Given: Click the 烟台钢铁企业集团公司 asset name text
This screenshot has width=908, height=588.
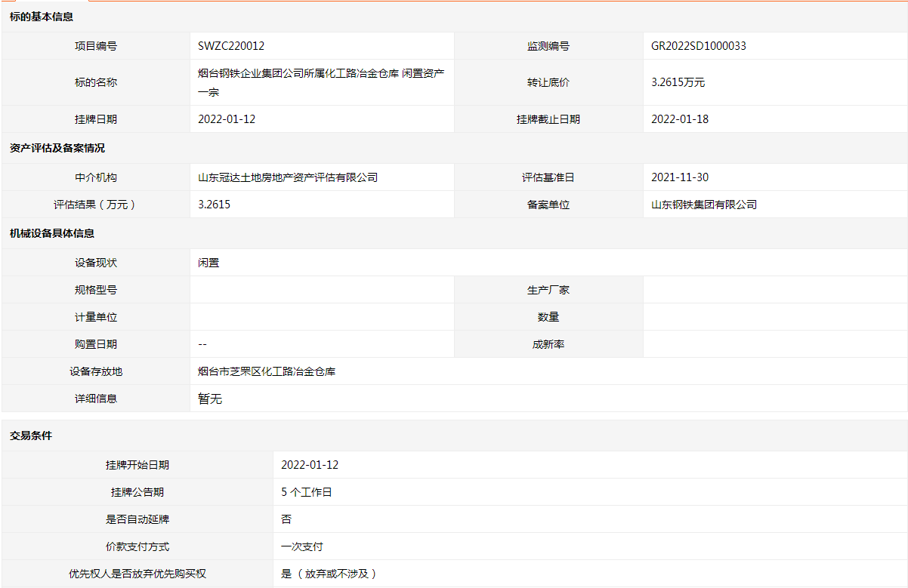Looking at the screenshot, I should pos(321,82).
